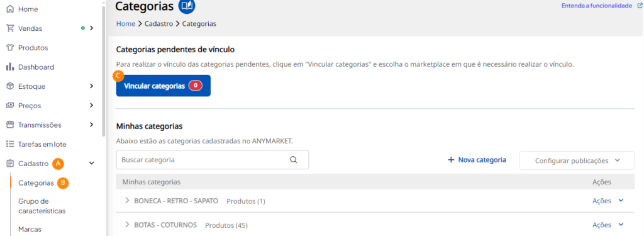Viewport: 644px width, 236px height.
Task: Click the plus icon before Nova categoria
Action: click(451, 159)
